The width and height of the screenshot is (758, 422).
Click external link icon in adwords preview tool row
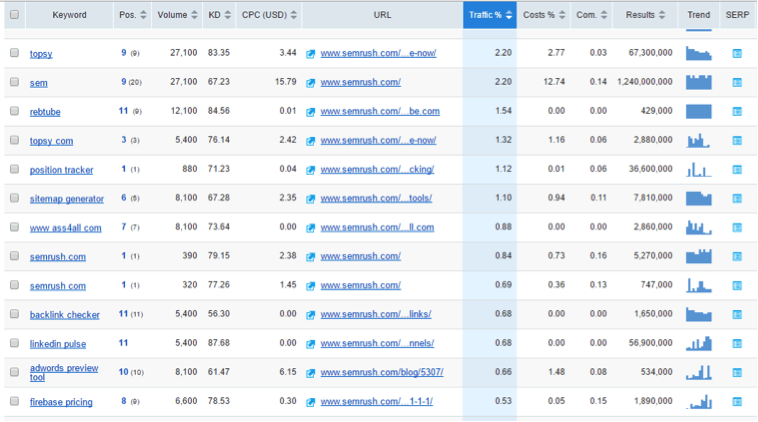click(310, 373)
